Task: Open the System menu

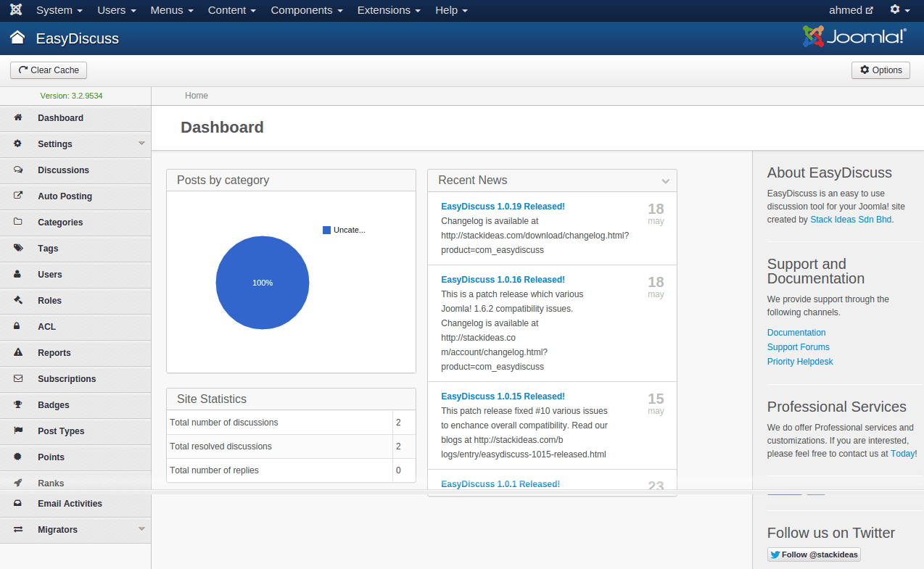Action: (x=59, y=10)
